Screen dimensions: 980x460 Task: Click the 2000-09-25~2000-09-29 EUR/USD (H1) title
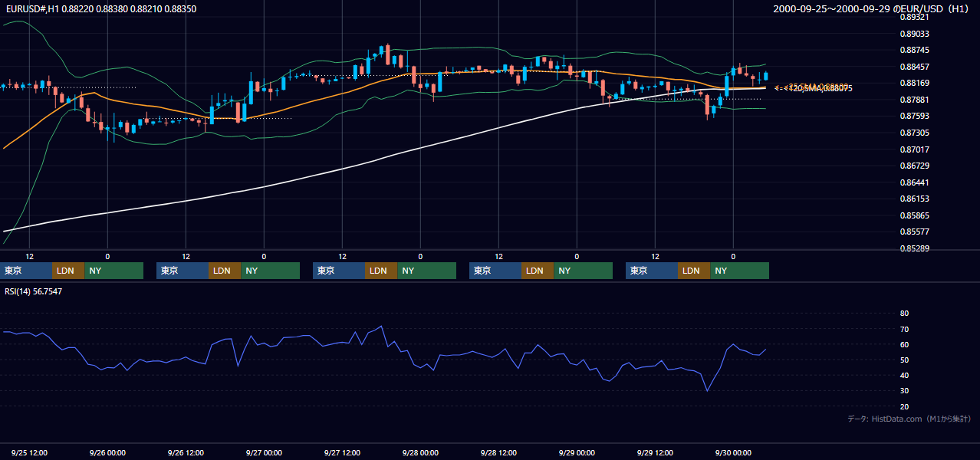[x=873, y=9]
